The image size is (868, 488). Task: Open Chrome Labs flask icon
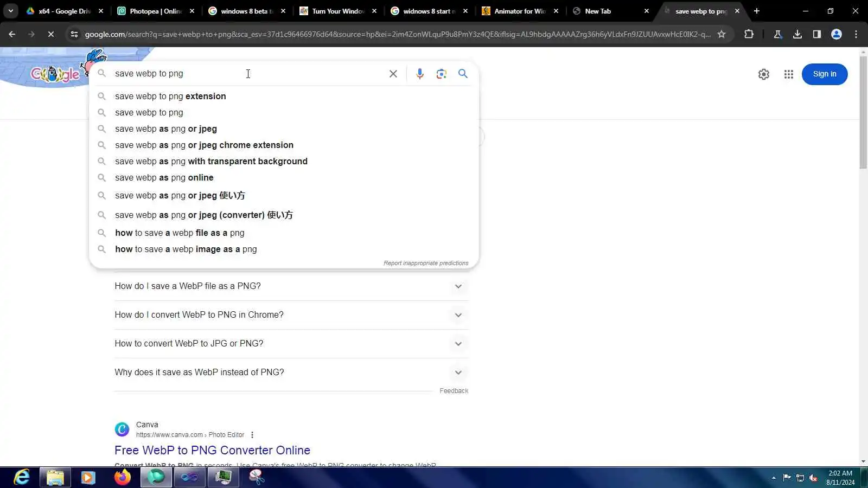[x=777, y=34]
